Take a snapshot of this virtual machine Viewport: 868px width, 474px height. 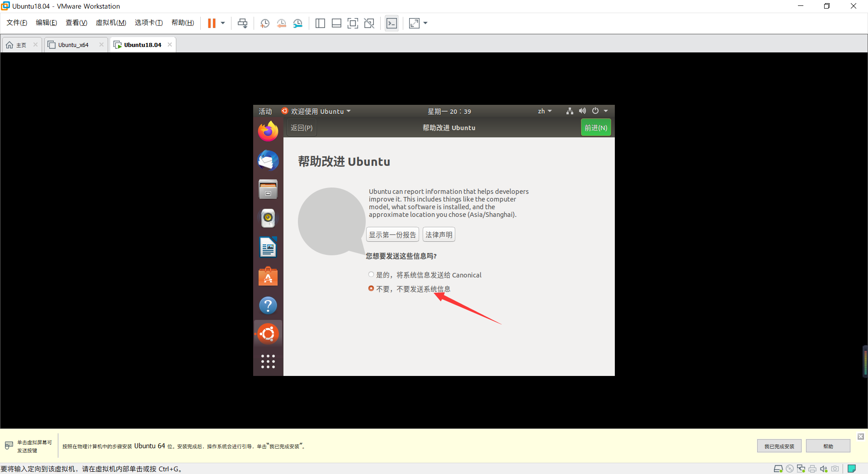(x=265, y=23)
